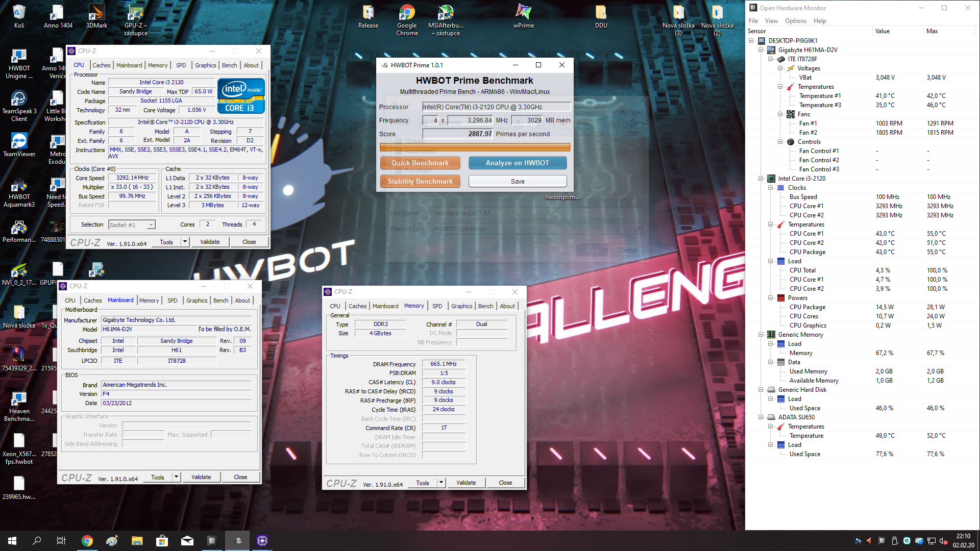Image resolution: width=980 pixels, height=551 pixels.
Task: Open the Release folder on desktop
Action: coord(368,16)
